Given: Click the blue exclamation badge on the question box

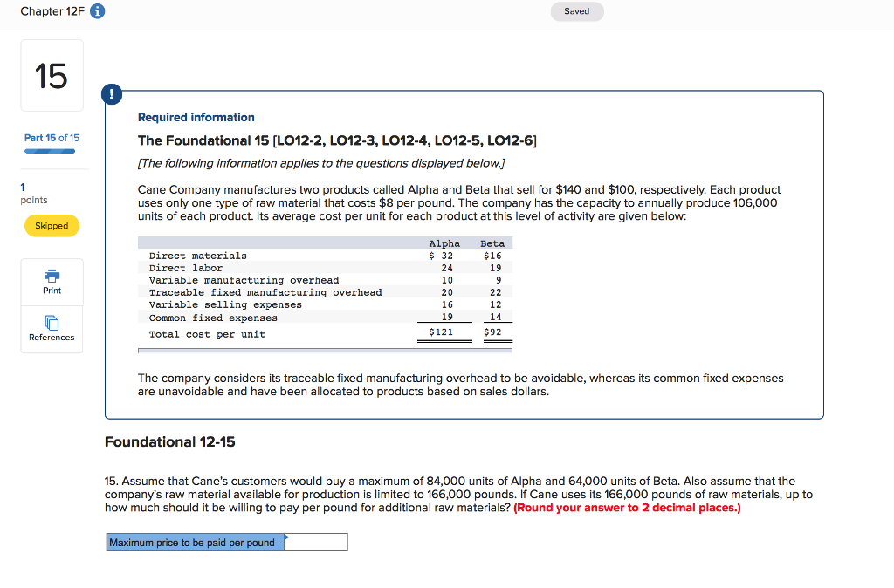Looking at the screenshot, I should pyautogui.click(x=111, y=93).
